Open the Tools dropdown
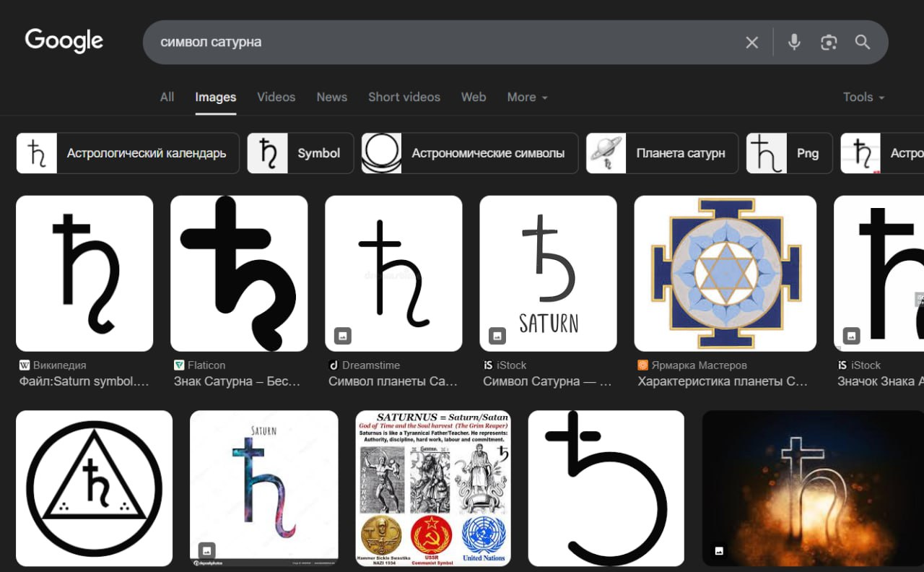This screenshot has height=572, width=924. [x=863, y=97]
